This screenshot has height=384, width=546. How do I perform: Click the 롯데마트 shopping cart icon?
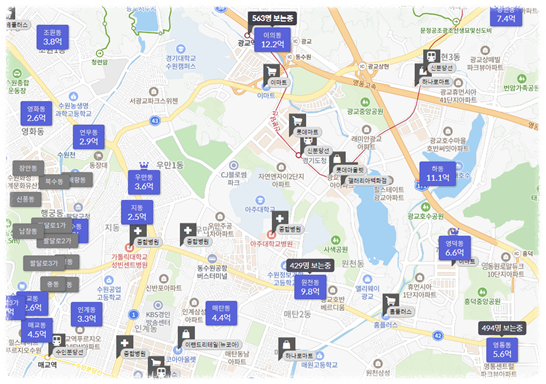297,122
